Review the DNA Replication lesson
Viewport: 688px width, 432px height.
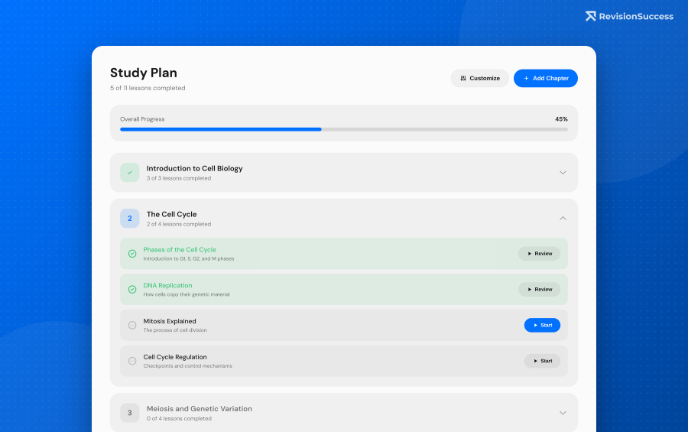tap(539, 290)
